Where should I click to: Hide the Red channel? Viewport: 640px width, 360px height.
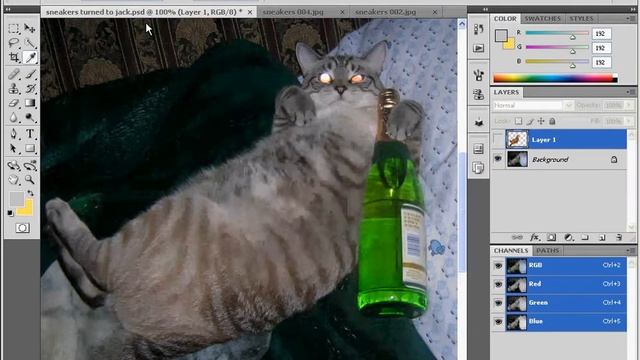(x=498, y=284)
